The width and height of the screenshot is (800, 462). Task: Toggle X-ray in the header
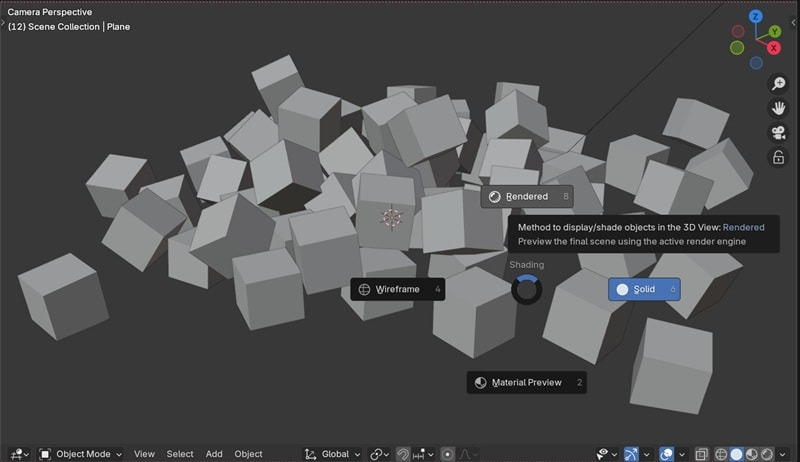click(x=702, y=454)
